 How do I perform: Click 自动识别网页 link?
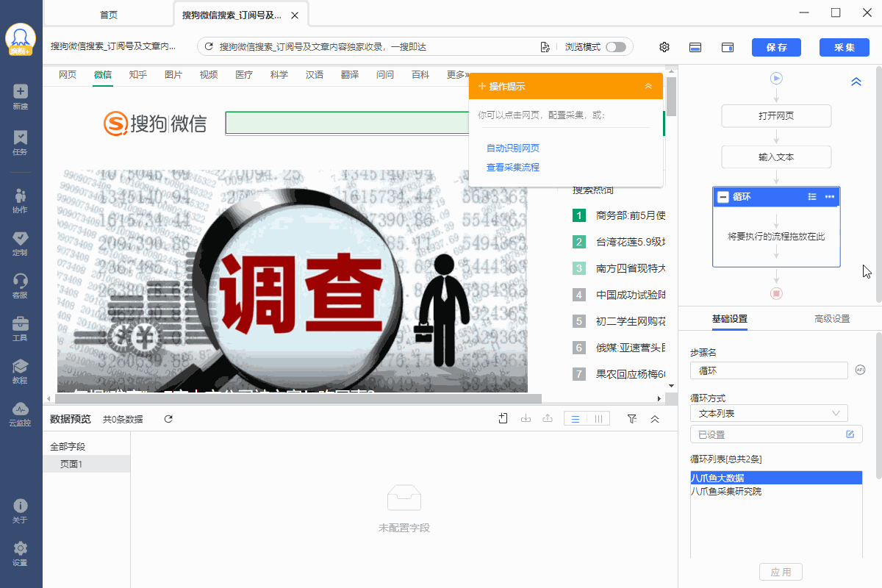pyautogui.click(x=513, y=148)
